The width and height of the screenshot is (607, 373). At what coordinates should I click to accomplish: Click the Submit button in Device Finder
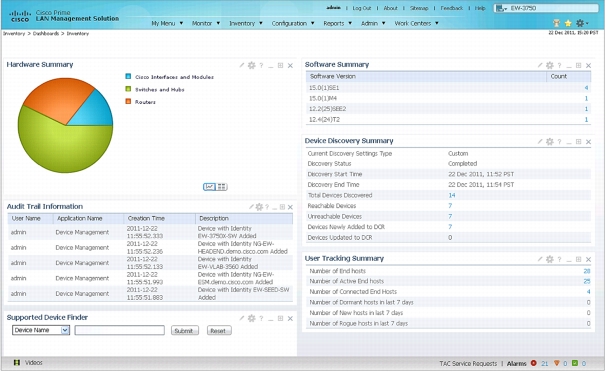185,331
